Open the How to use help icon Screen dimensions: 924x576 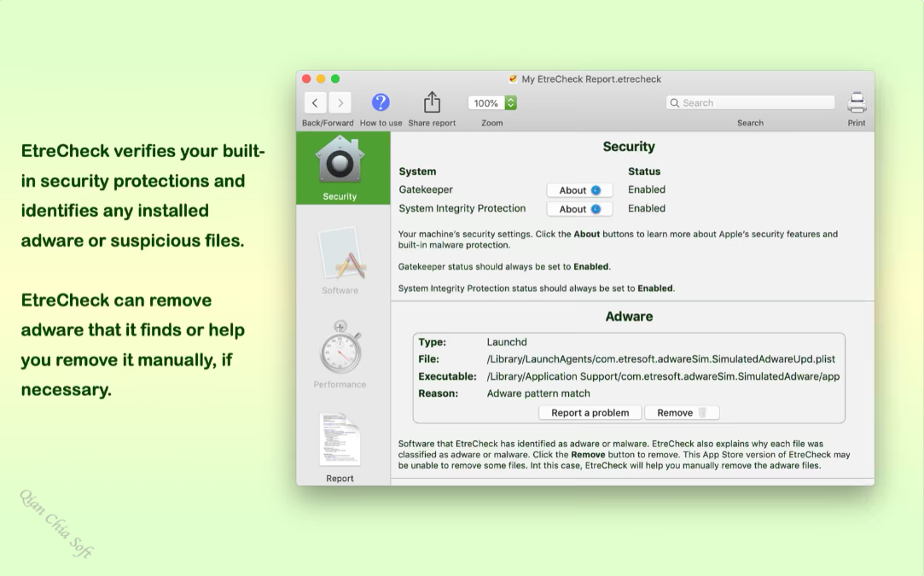pyautogui.click(x=381, y=102)
